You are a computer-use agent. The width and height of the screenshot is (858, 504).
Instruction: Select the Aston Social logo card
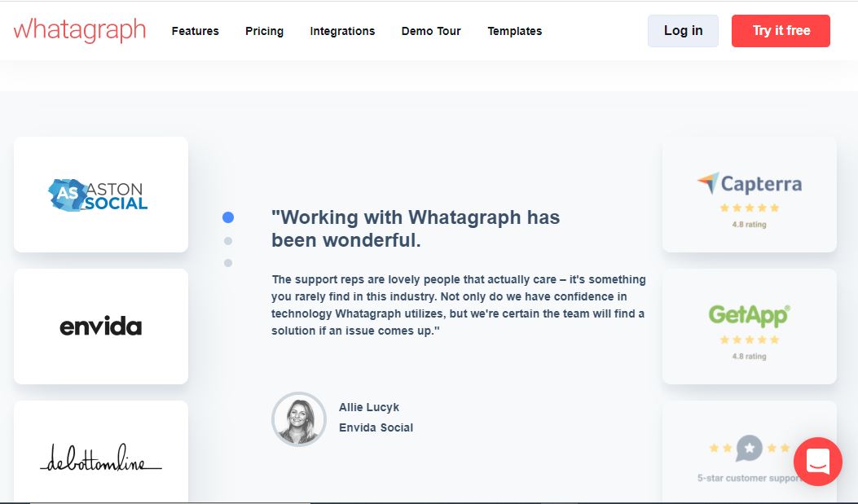coord(101,195)
